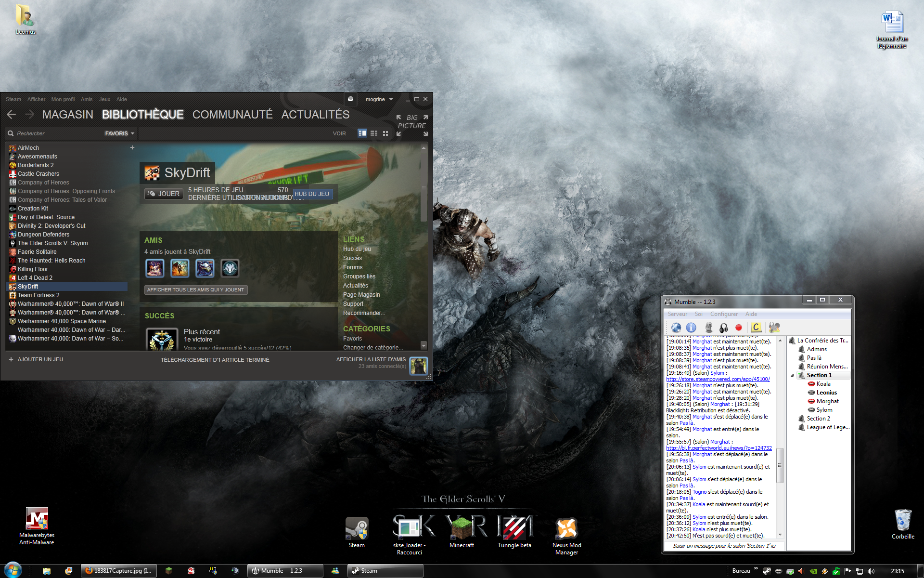Click the Mumble chat message input field

724,546
